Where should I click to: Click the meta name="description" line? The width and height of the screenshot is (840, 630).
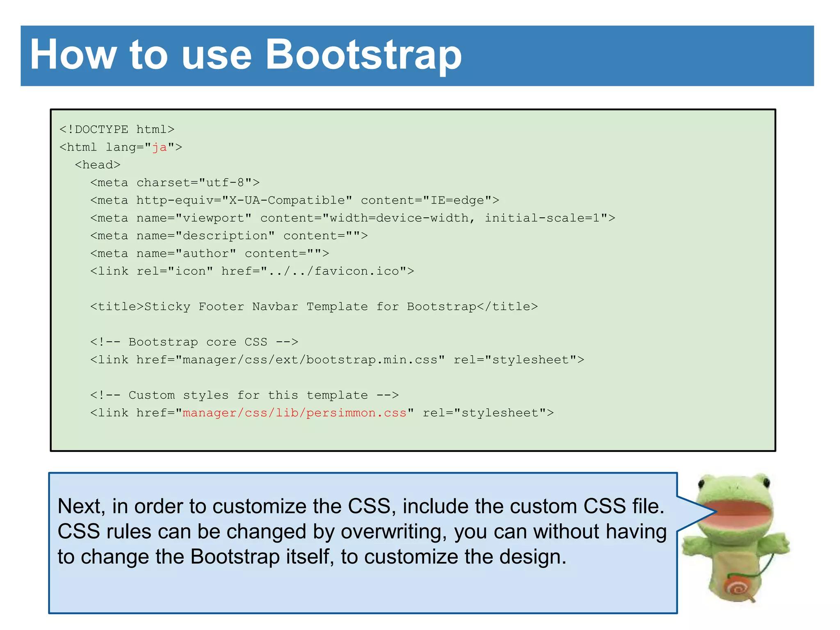pyautogui.click(x=229, y=236)
